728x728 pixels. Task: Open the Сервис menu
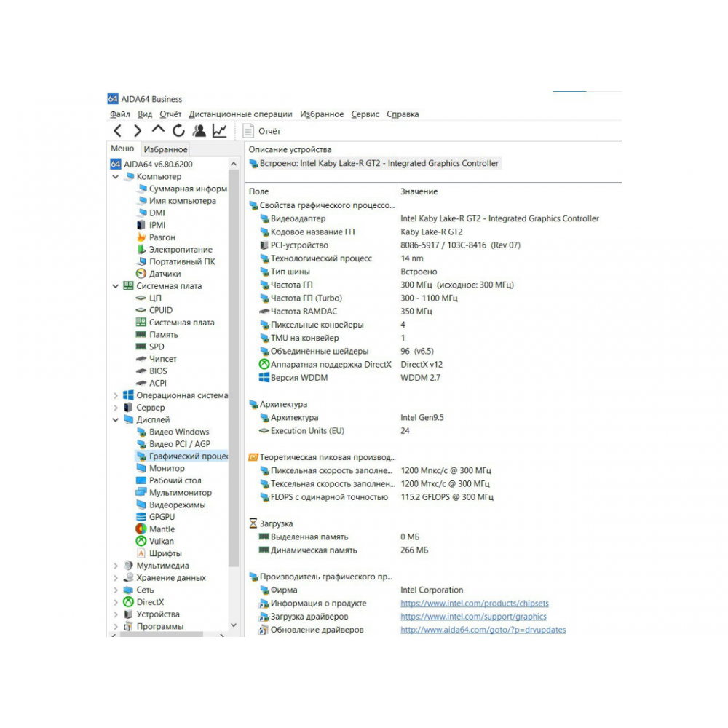point(365,114)
